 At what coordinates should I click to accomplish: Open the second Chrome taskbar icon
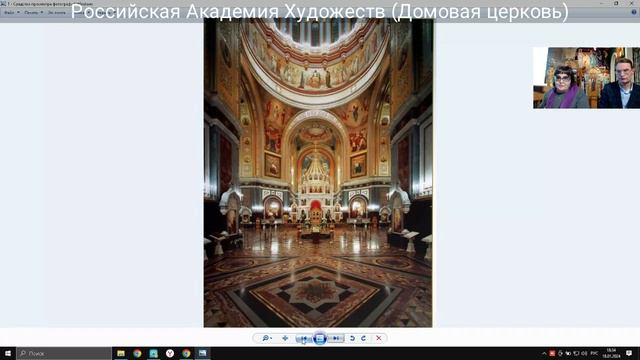click(186, 353)
